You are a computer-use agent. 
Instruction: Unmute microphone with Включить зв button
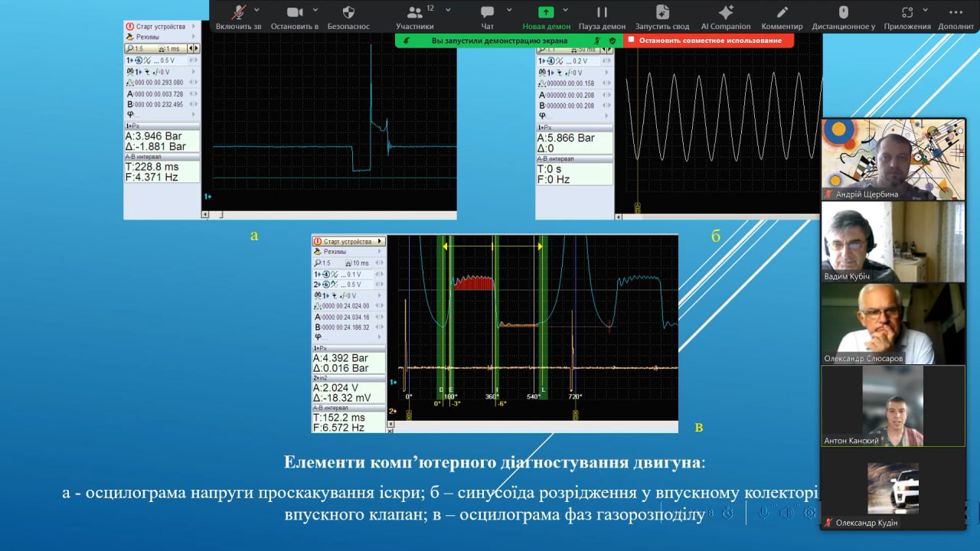(x=239, y=13)
